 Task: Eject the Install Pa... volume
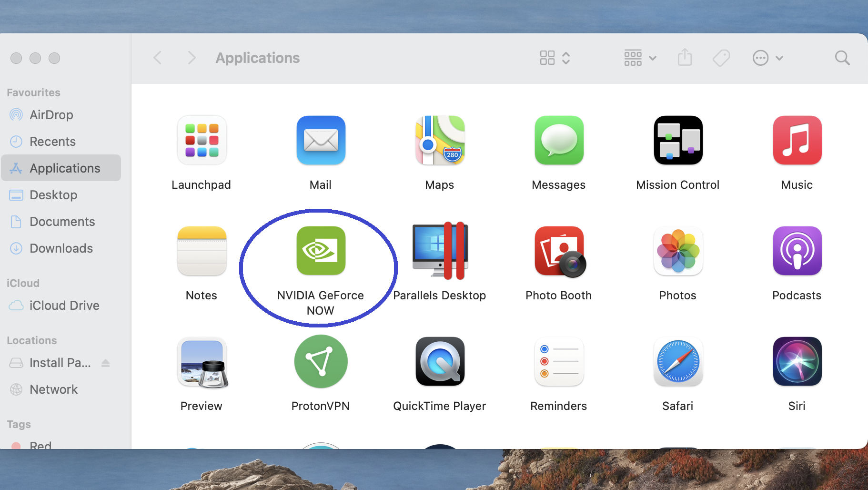tap(106, 363)
